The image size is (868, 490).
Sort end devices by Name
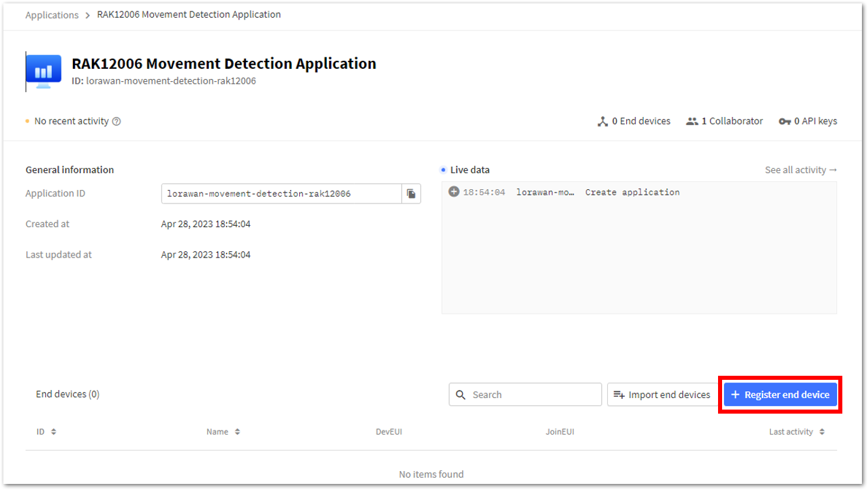[x=224, y=432]
